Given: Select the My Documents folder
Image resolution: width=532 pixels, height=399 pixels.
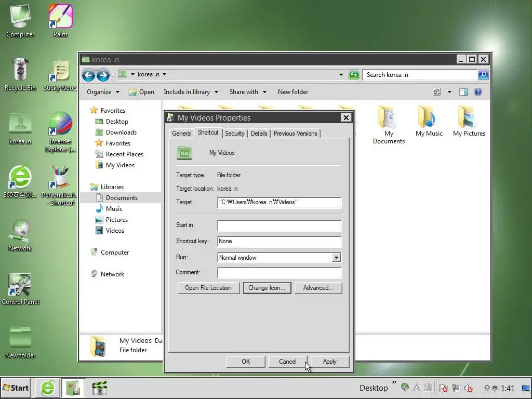Looking at the screenshot, I should (x=389, y=125).
